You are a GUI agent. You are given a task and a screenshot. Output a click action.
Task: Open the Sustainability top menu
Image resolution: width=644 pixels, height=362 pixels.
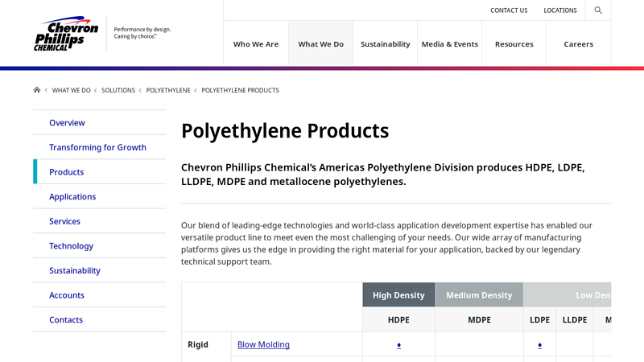(386, 44)
